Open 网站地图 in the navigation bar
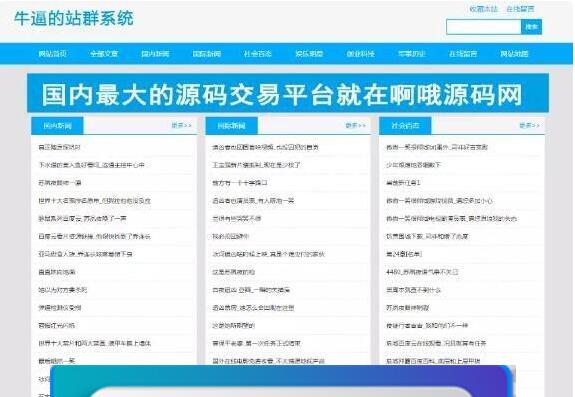 [x=514, y=54]
